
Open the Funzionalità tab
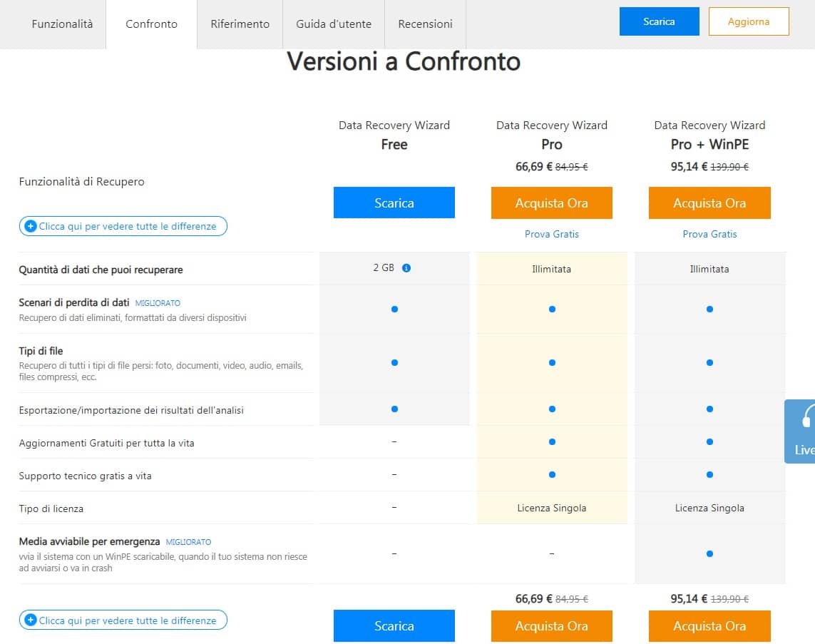[62, 24]
